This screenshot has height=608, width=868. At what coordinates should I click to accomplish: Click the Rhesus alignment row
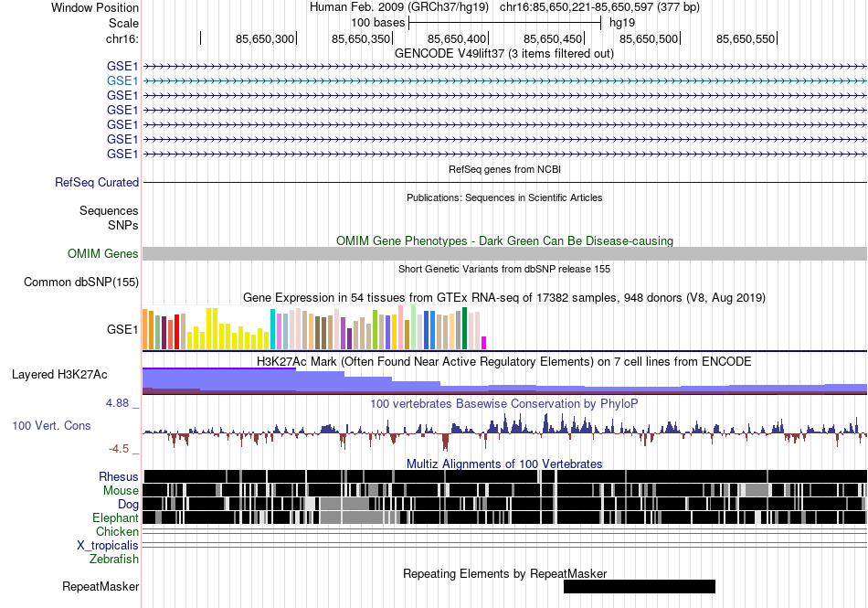tap(504, 476)
